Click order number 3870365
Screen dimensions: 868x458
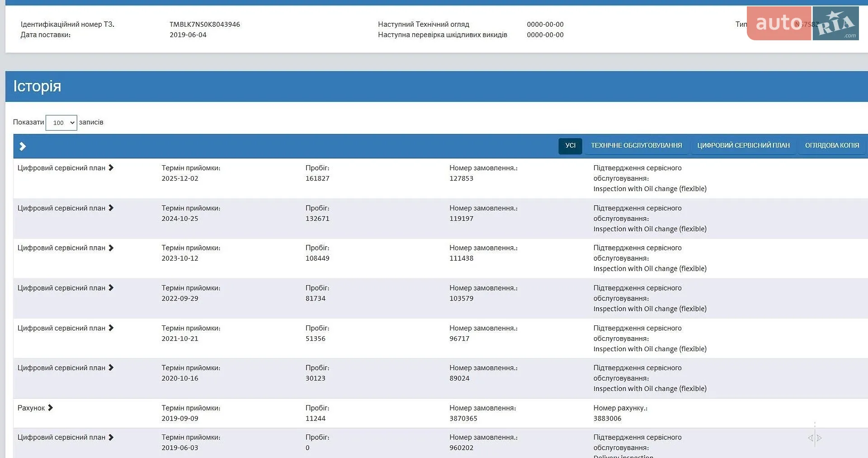463,419
